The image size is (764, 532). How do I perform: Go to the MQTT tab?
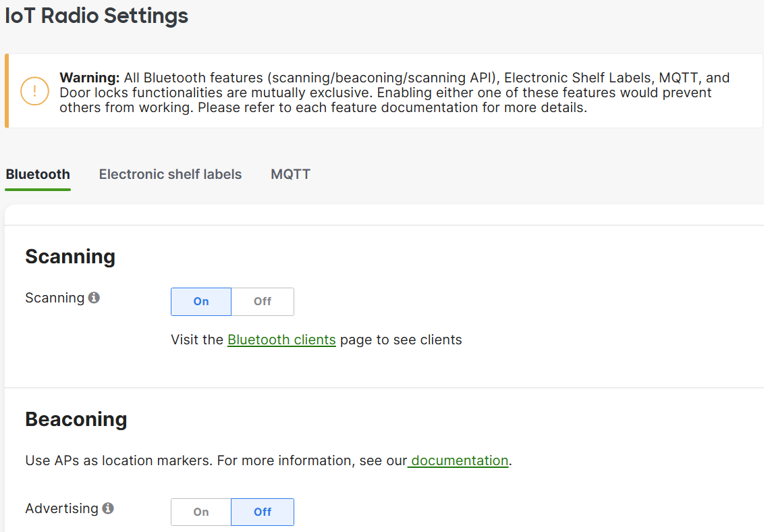tap(290, 174)
